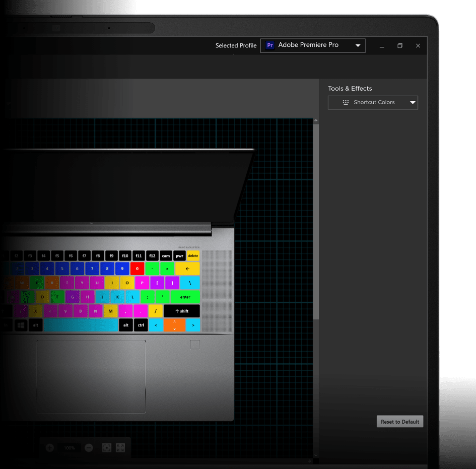Select the cyan L key

pos(132,297)
